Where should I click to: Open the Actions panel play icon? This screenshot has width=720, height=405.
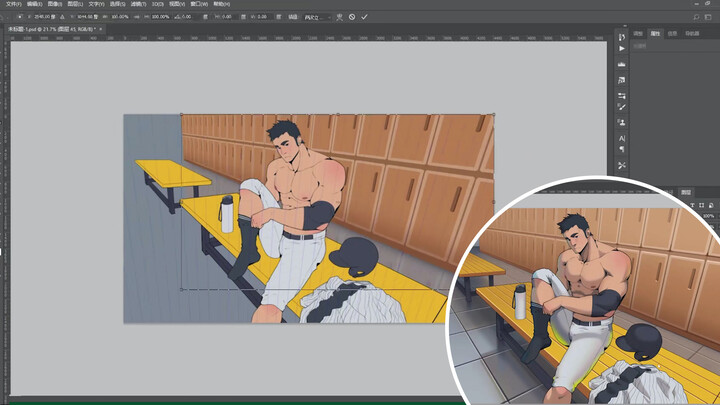[622, 48]
